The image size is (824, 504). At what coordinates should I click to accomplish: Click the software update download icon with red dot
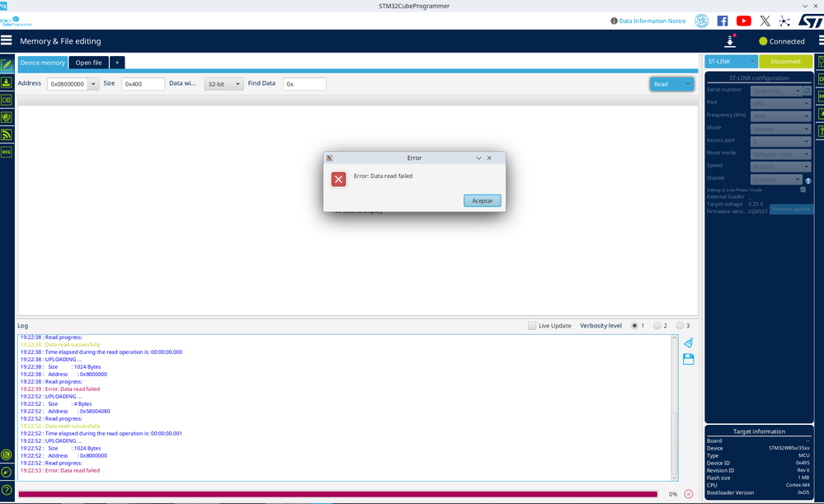[730, 41]
